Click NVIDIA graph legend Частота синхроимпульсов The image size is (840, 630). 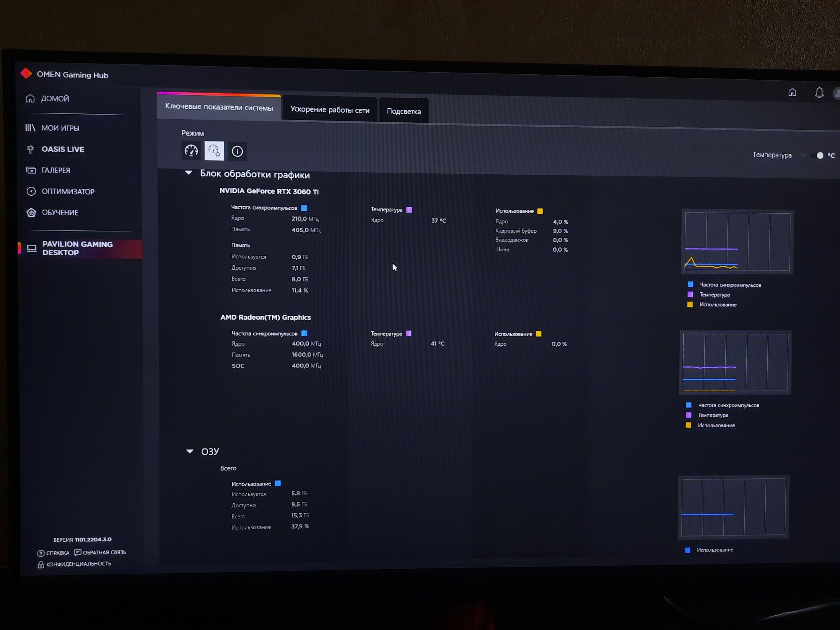click(x=730, y=285)
